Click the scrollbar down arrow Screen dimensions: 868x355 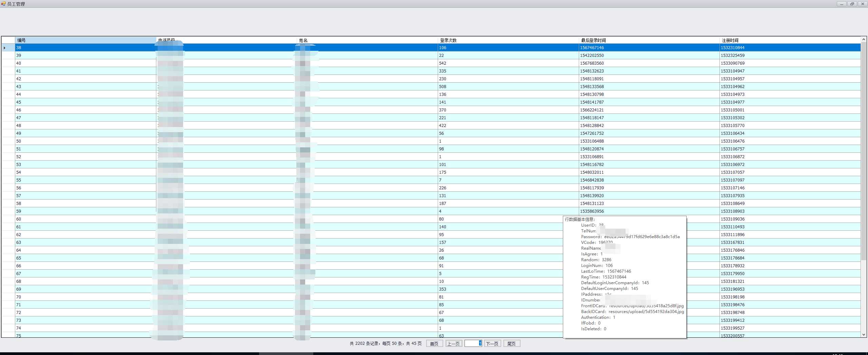pyautogui.click(x=864, y=334)
